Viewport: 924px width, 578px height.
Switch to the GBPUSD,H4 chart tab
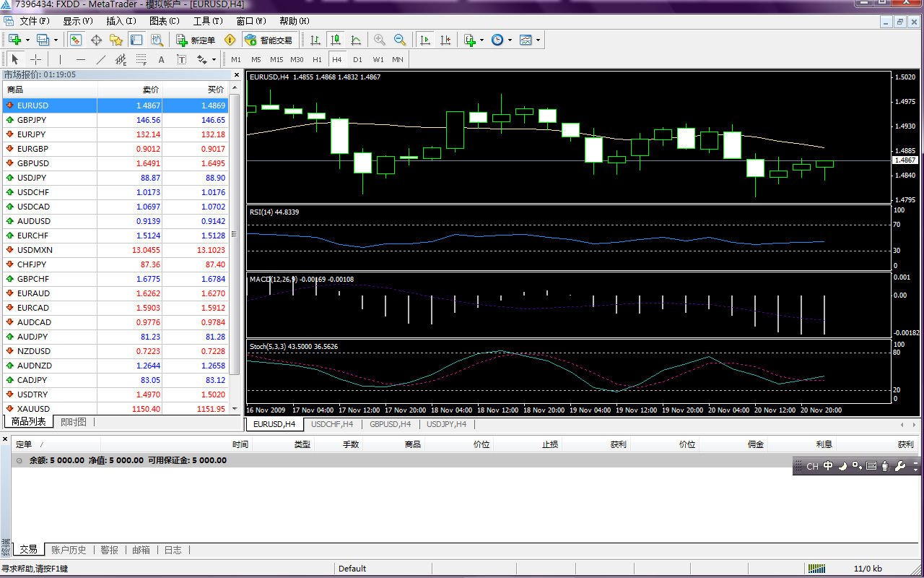[391, 424]
